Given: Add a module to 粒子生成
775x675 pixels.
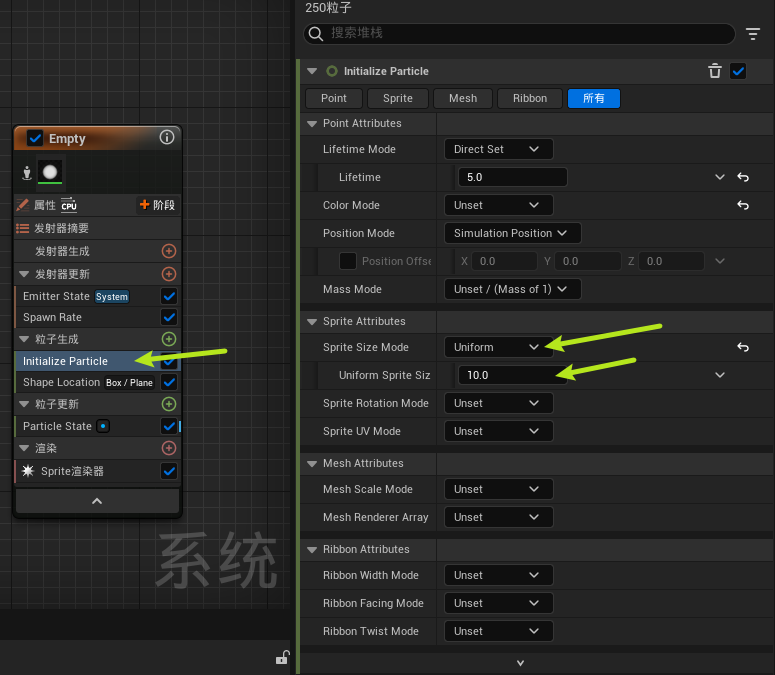Looking at the screenshot, I should [169, 339].
